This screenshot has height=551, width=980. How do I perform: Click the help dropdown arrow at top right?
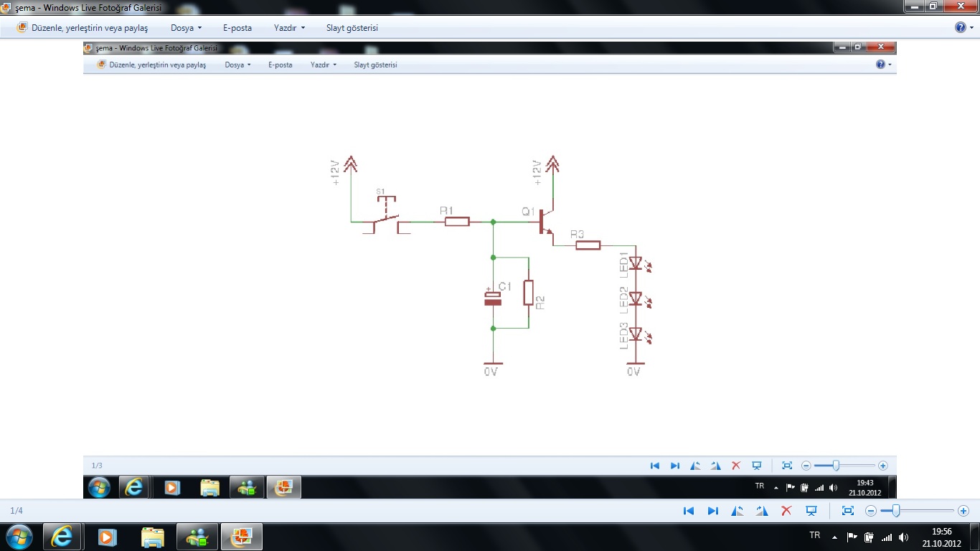[971, 28]
